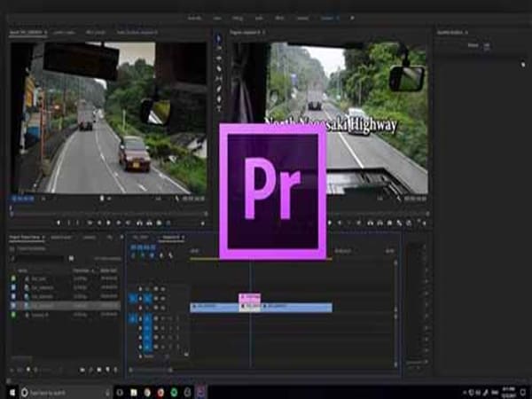532x399 pixels.
Task: Click the Project panel search field
Action: click(x=41, y=259)
